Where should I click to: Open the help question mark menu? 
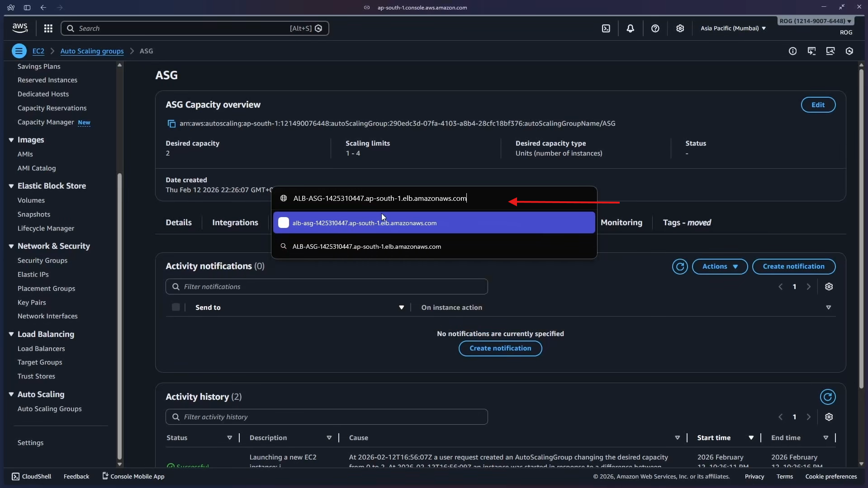pyautogui.click(x=655, y=28)
